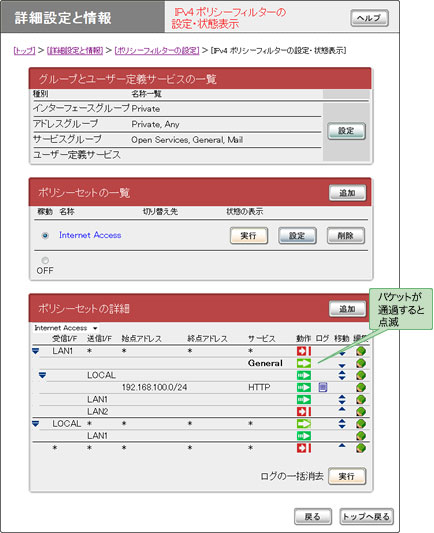This screenshot has width=434, height=533.
Task: Collapse the LOCAL receive interface tree row
Action: click(35, 424)
